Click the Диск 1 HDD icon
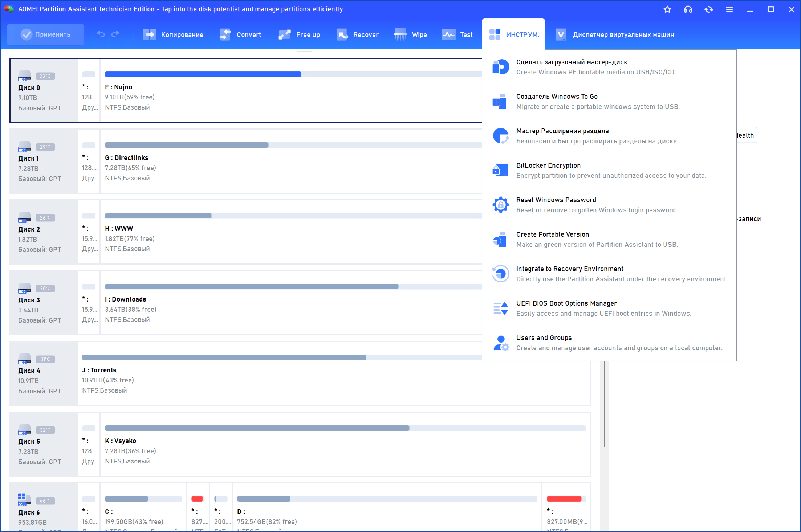Image resolution: width=801 pixels, height=532 pixels. tap(25, 147)
